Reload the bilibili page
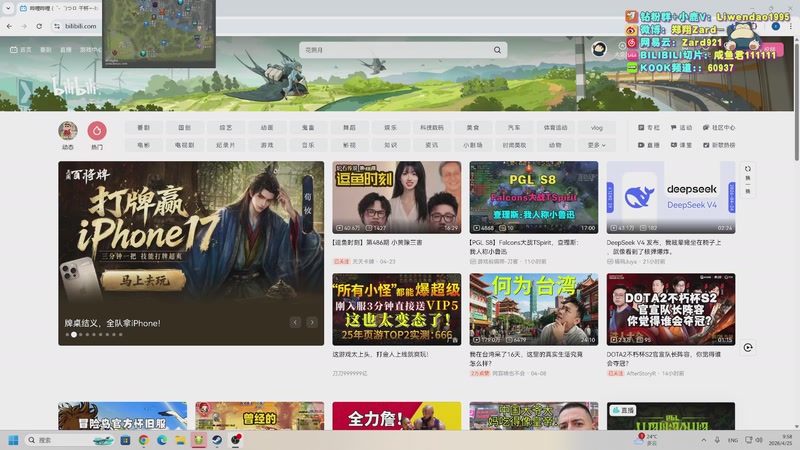The width and height of the screenshot is (800, 450). (39, 26)
